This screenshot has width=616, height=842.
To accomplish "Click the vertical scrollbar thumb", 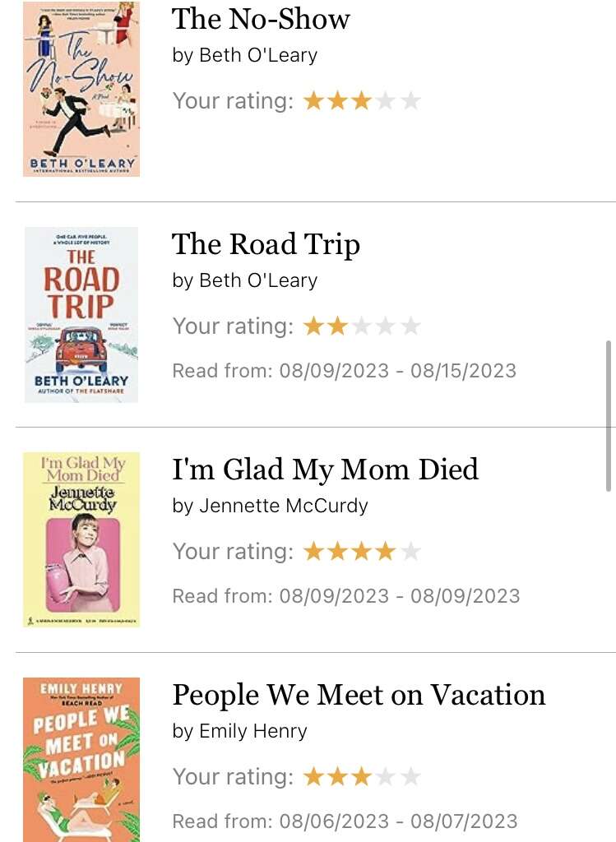I will click(609, 415).
